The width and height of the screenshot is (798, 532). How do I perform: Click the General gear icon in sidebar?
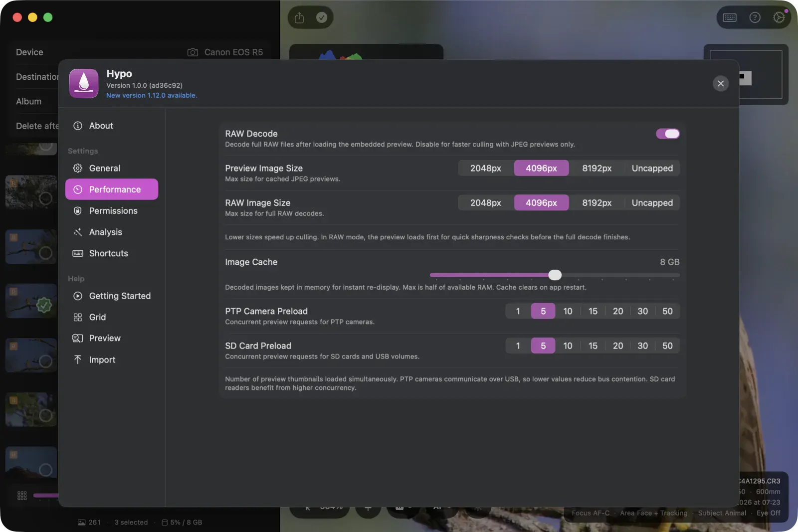coord(78,168)
